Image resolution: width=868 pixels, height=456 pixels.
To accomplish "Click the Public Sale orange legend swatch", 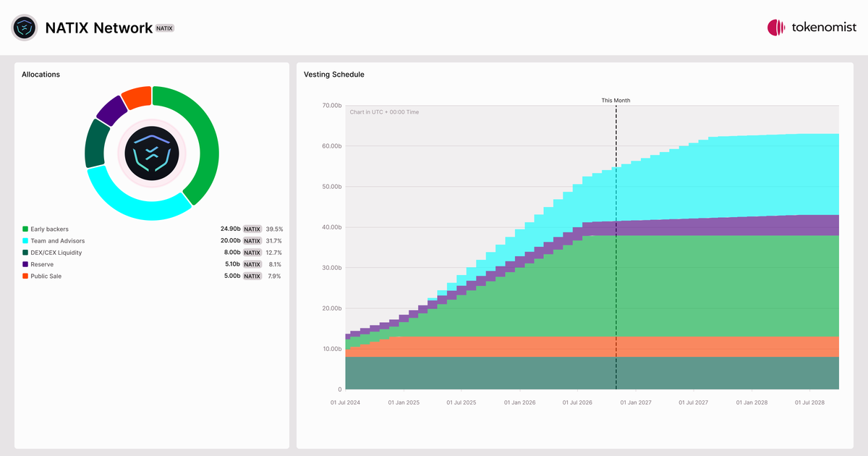I will pyautogui.click(x=25, y=276).
